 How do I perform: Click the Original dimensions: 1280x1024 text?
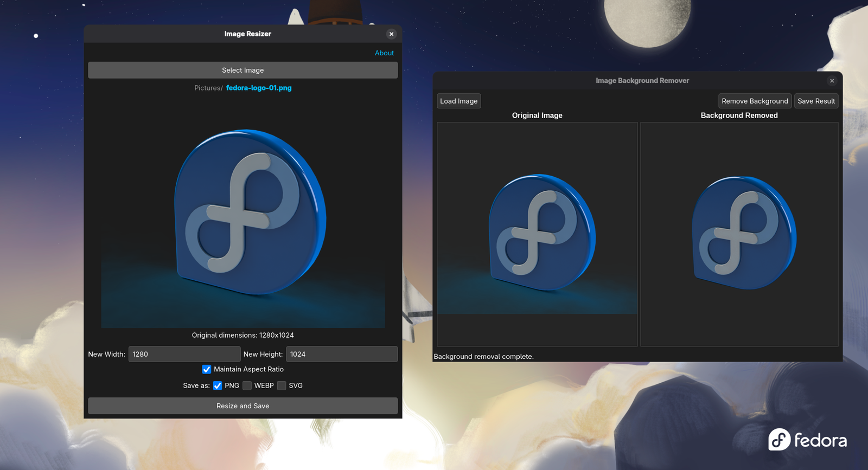[242, 335]
